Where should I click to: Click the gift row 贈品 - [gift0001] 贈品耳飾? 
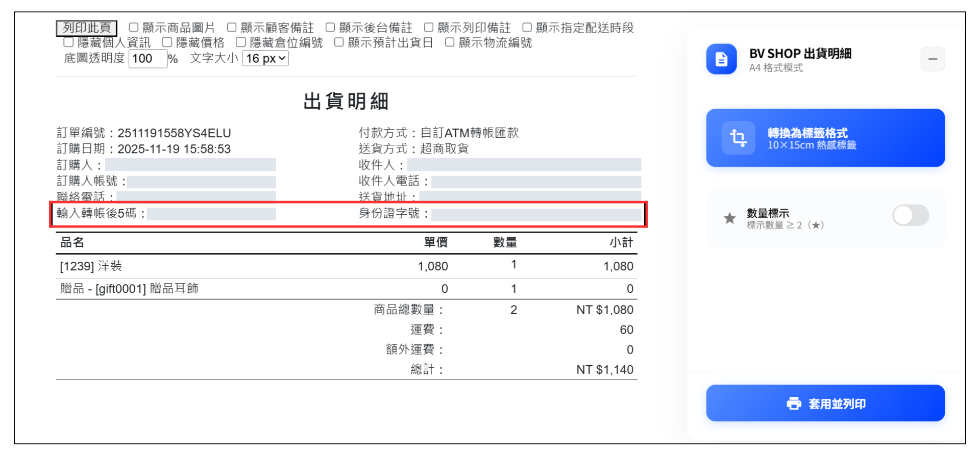pyautogui.click(x=347, y=289)
